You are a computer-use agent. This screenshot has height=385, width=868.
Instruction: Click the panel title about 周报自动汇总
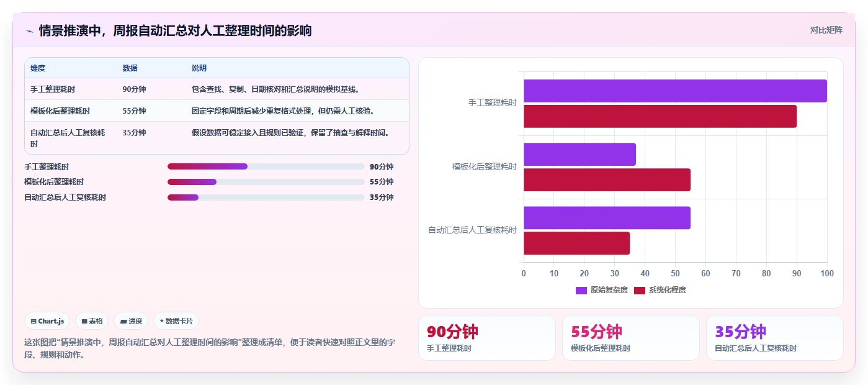coord(175,30)
